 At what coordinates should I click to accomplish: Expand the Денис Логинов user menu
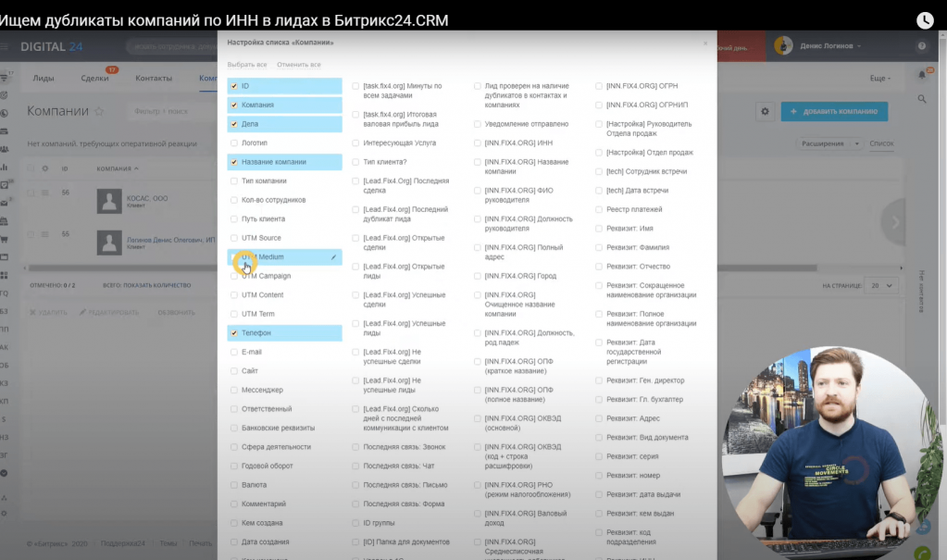829,46
